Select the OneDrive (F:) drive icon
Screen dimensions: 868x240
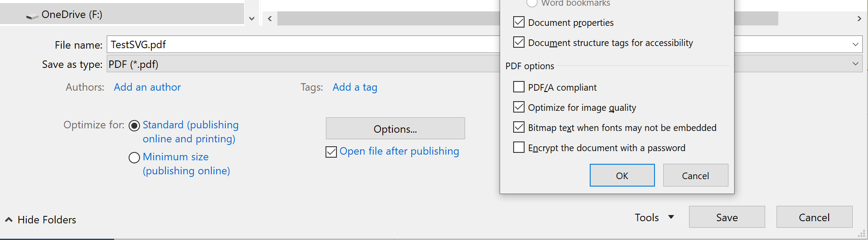pyautogui.click(x=32, y=16)
